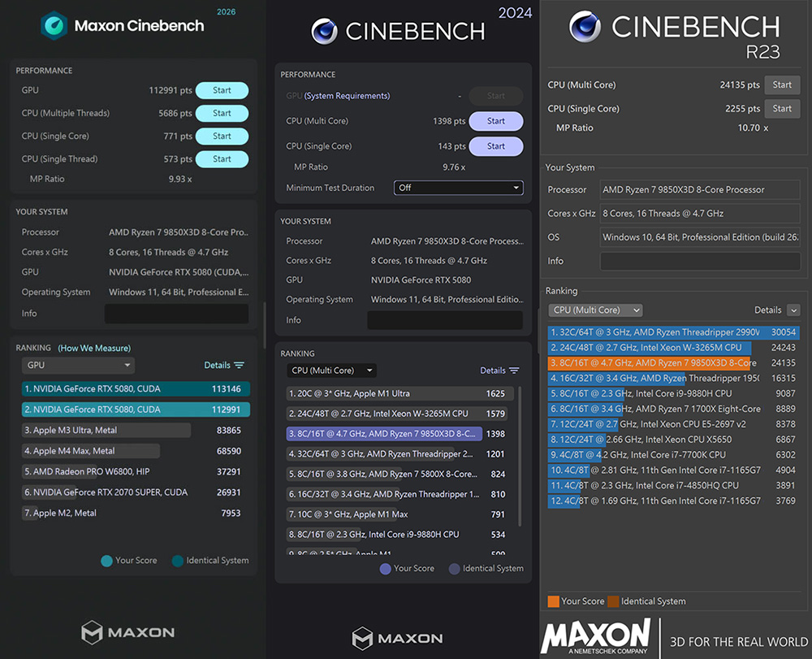Click the Maxon logo under Cinebench 2026
Screen dimensions: 812x659
(x=128, y=631)
